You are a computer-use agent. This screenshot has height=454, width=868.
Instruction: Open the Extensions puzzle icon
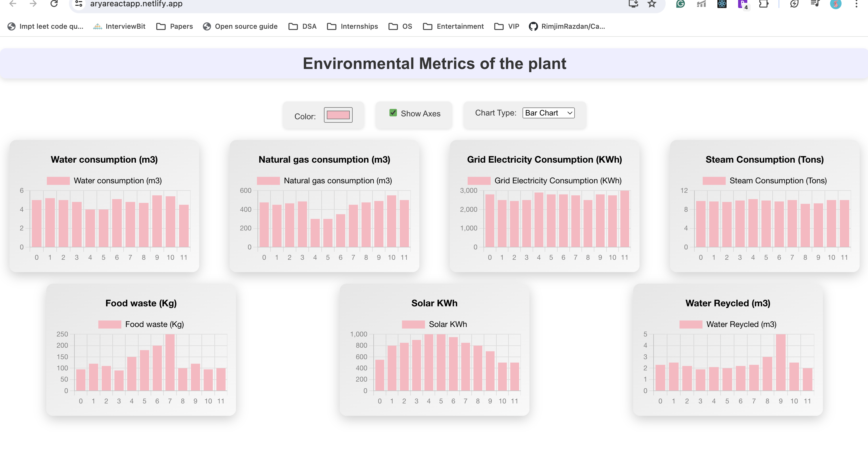point(763,4)
